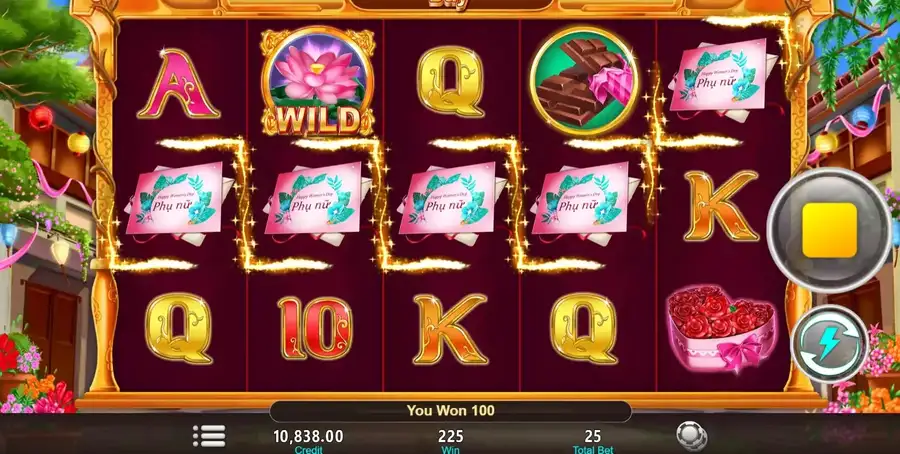Click the pink letter A symbol
The width and height of the screenshot is (900, 454).
[x=178, y=84]
